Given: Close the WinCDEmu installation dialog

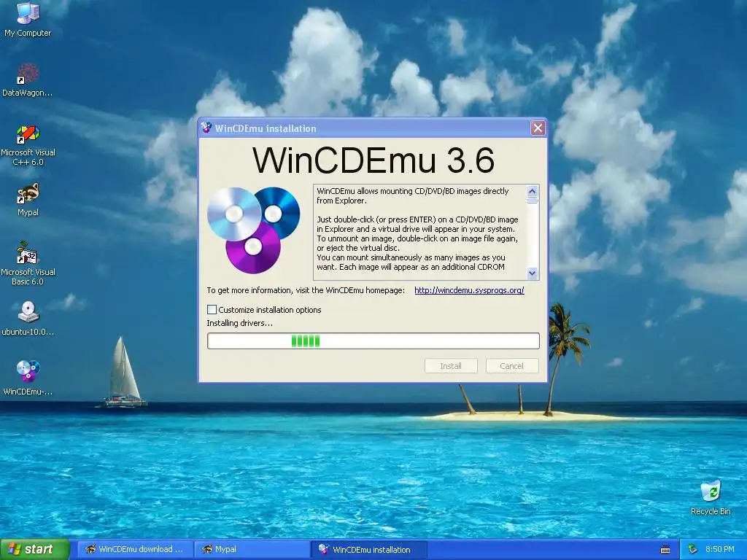Looking at the screenshot, I should [538, 128].
